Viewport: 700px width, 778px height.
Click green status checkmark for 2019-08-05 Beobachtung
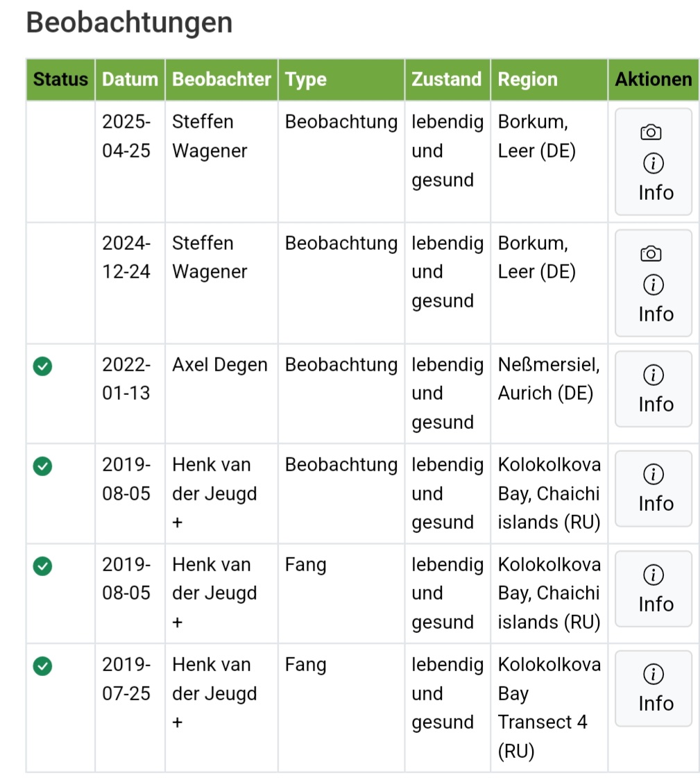[43, 466]
